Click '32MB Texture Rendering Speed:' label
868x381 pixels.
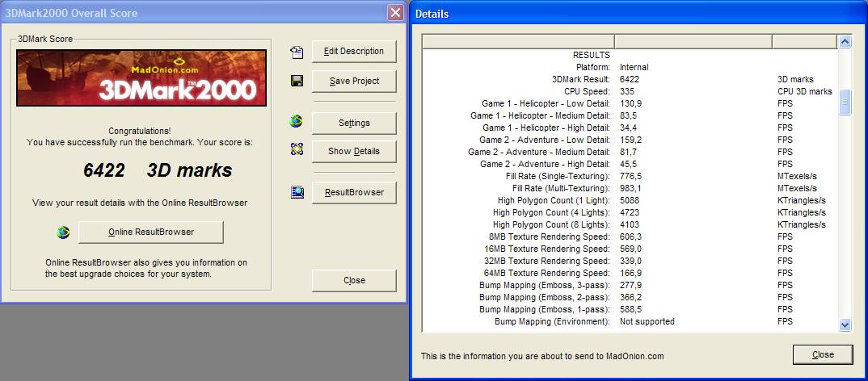coord(547,261)
